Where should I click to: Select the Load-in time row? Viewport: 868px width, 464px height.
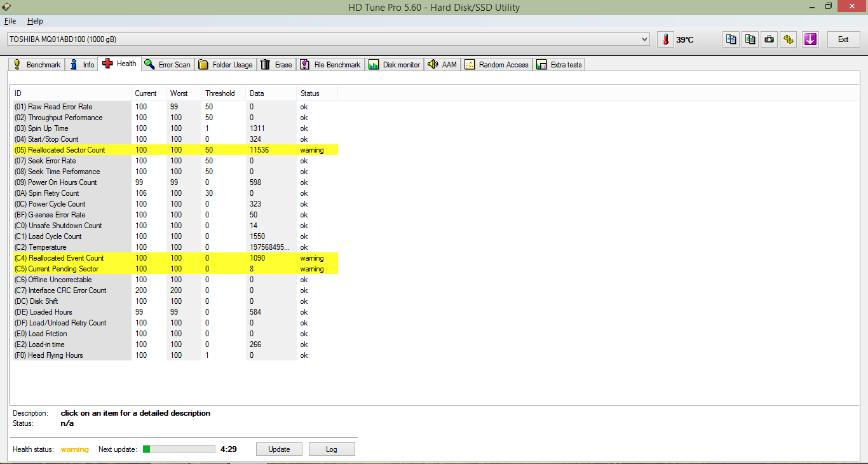[175, 345]
